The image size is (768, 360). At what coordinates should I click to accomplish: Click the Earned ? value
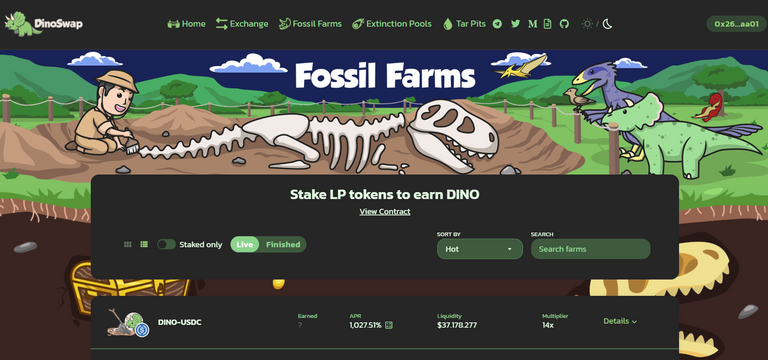coord(300,325)
